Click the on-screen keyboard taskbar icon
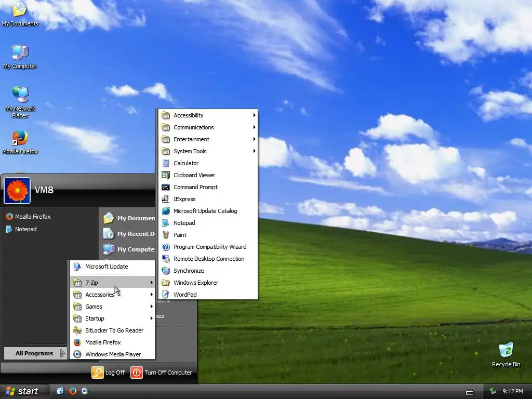This screenshot has height=399, width=532. [x=470, y=392]
